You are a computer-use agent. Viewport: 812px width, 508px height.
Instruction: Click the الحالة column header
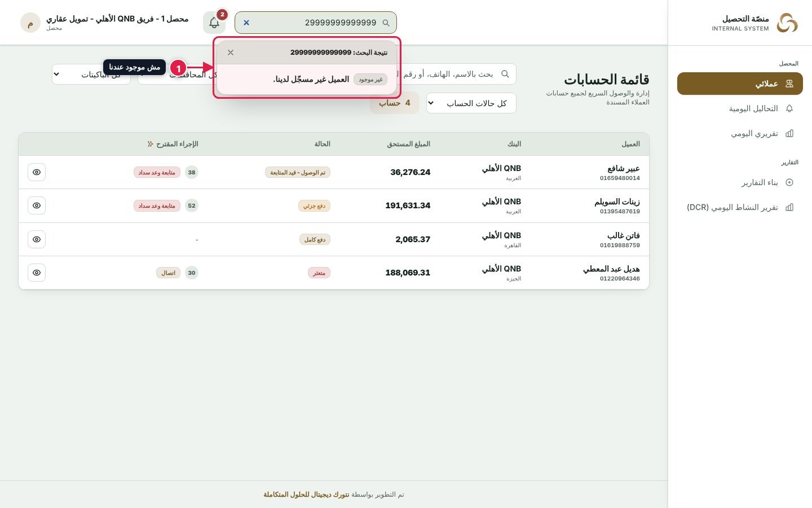pyautogui.click(x=323, y=144)
